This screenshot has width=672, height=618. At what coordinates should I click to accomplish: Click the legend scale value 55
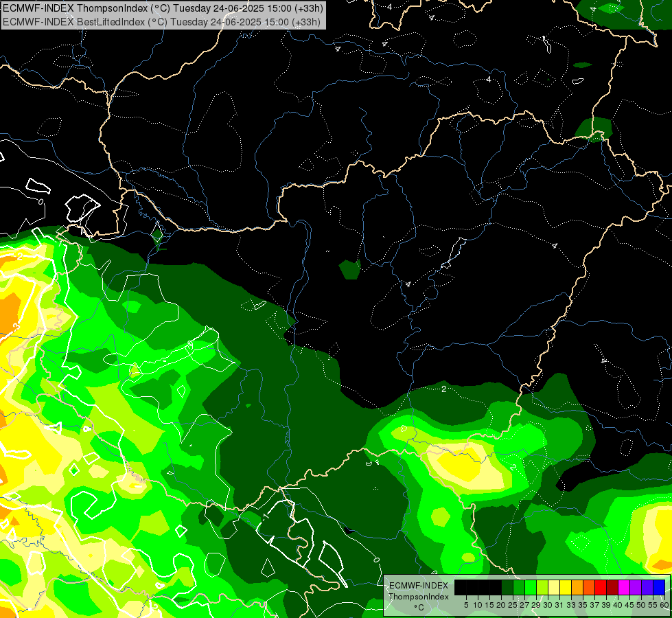[x=653, y=605]
